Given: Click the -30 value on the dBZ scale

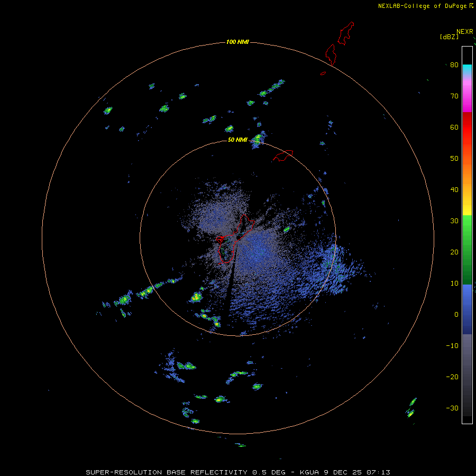Looking at the screenshot, I should click(452, 408).
